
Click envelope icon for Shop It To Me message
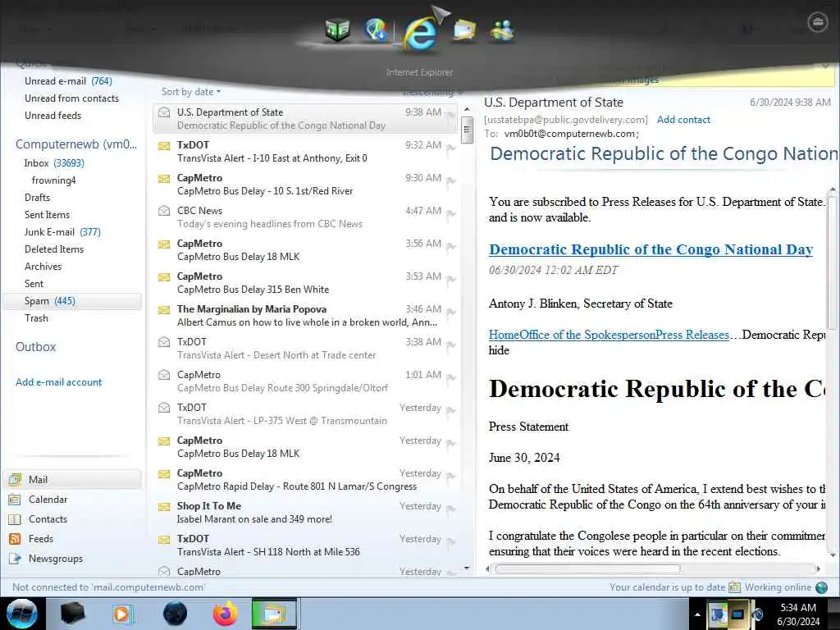click(164, 506)
